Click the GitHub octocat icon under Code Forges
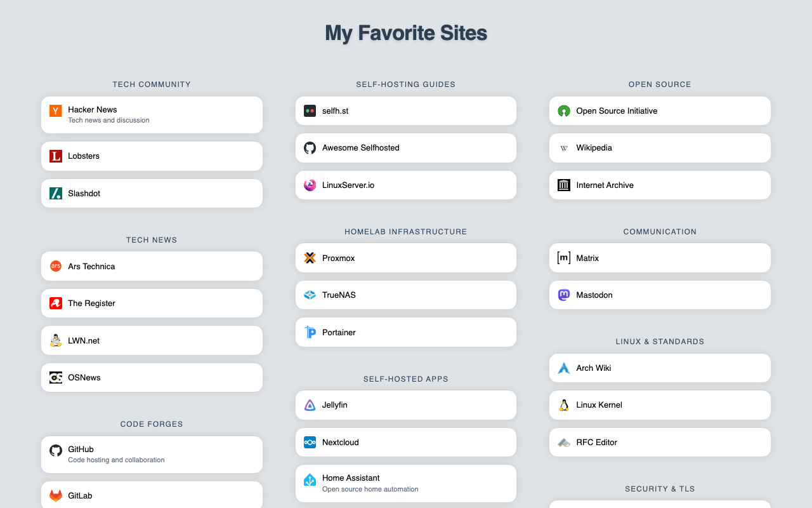Screen dimensions: 812x508 pyautogui.click(x=56, y=451)
